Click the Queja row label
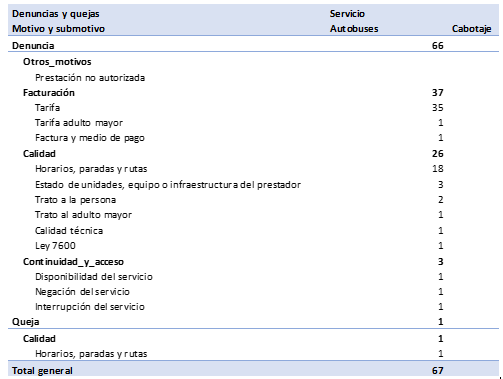 (26, 322)
